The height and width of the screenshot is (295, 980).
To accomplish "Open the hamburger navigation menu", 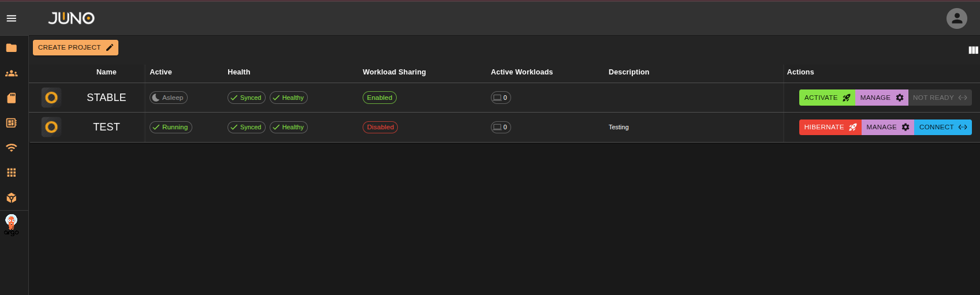I will point(12,18).
